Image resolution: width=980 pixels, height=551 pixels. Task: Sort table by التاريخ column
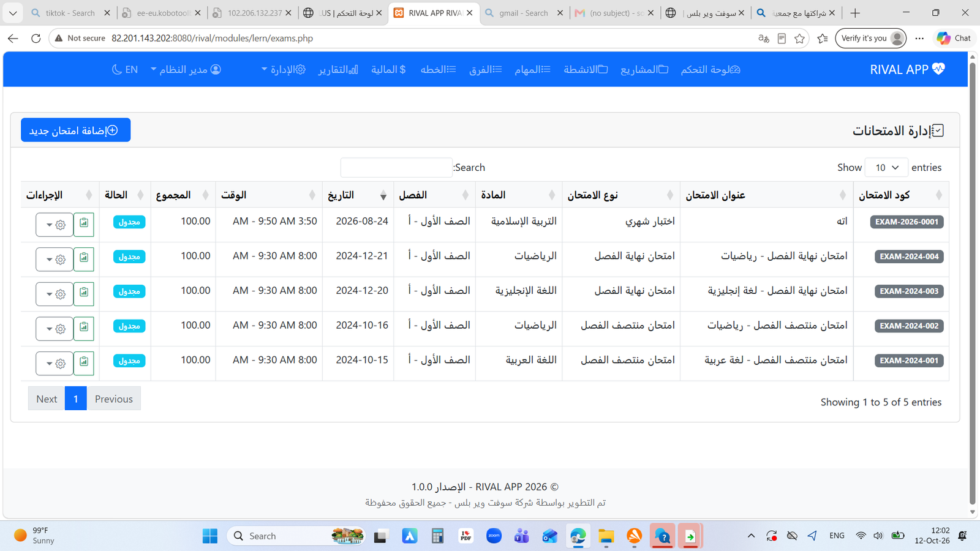pyautogui.click(x=358, y=195)
